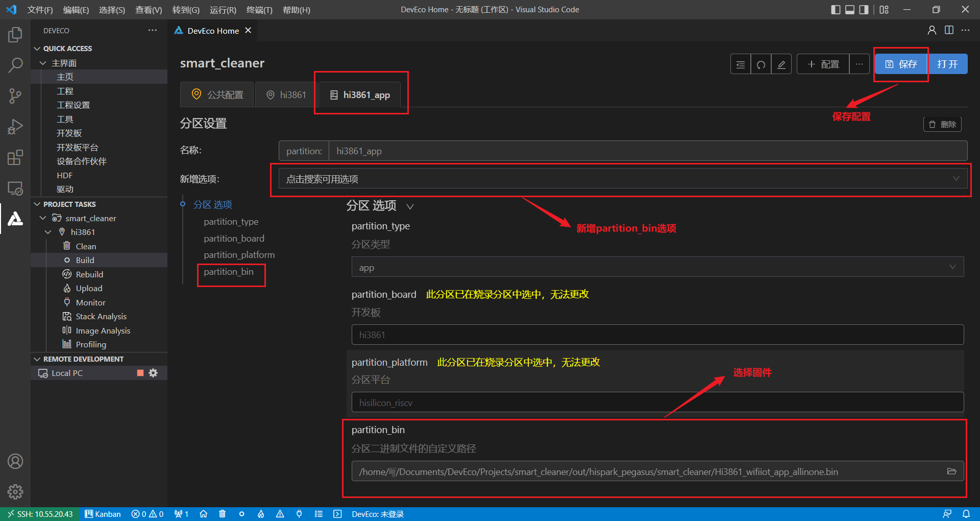Show errors and warnings count in status bar
Screen dimensions: 980x521
pyautogui.click(x=148, y=514)
